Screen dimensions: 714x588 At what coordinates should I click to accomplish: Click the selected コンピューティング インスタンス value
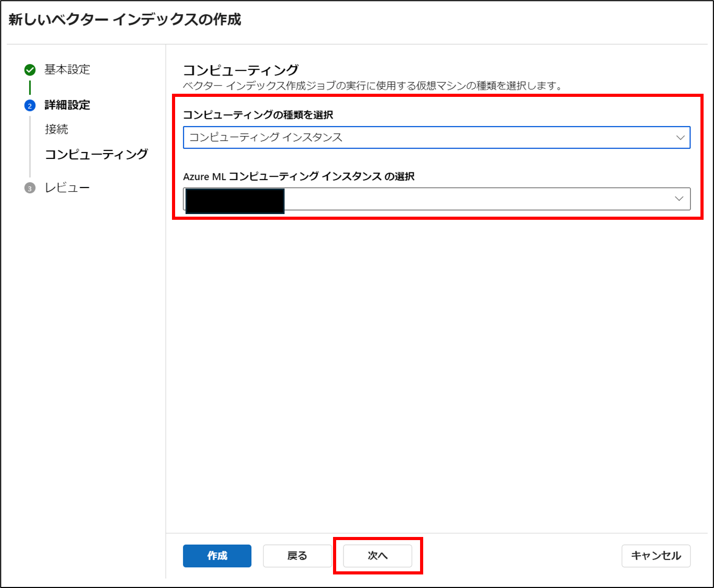point(265,137)
